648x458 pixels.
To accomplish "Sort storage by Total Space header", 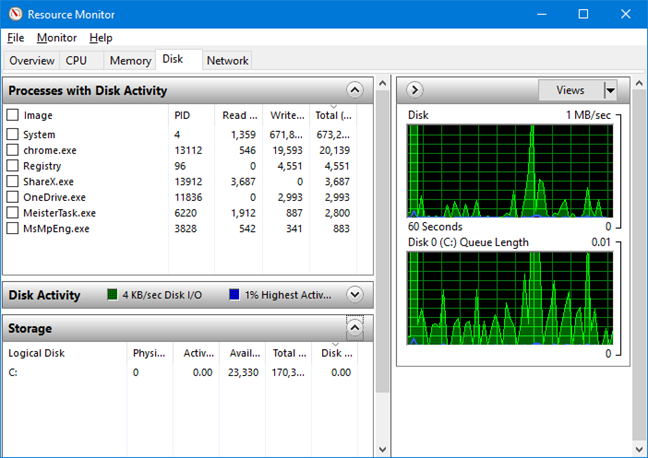I will click(288, 353).
